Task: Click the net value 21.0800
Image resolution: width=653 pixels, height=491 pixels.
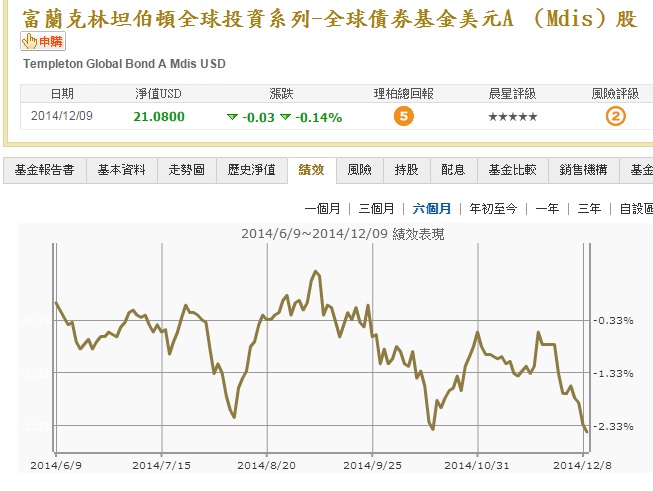Action: pos(159,117)
